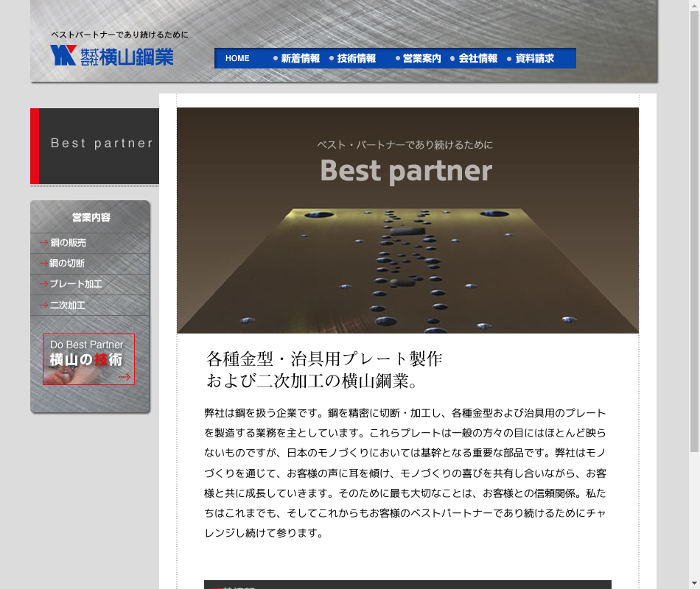Click the scrollbar up arrow
Viewport: 700px width, 589px height.
point(694,5)
